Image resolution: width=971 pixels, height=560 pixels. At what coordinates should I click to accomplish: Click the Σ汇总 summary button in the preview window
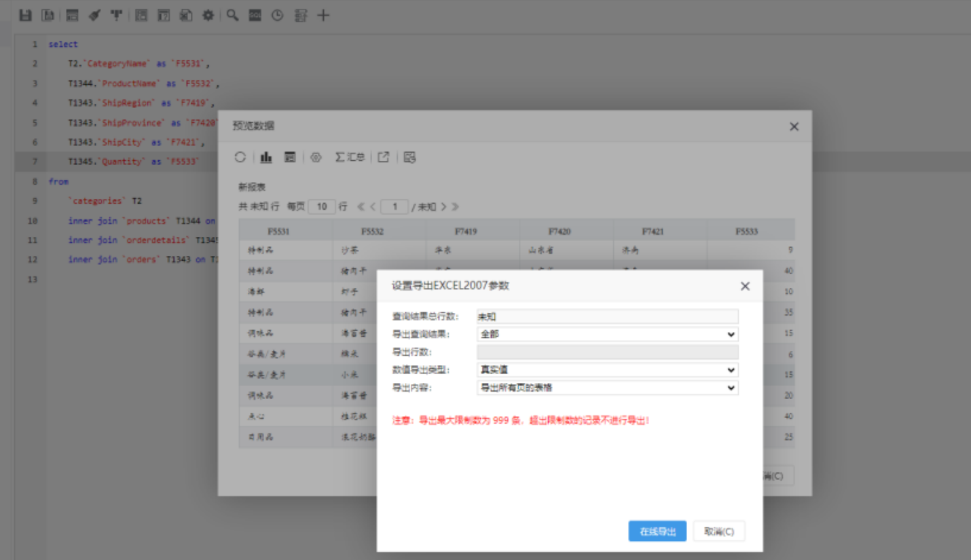350,157
